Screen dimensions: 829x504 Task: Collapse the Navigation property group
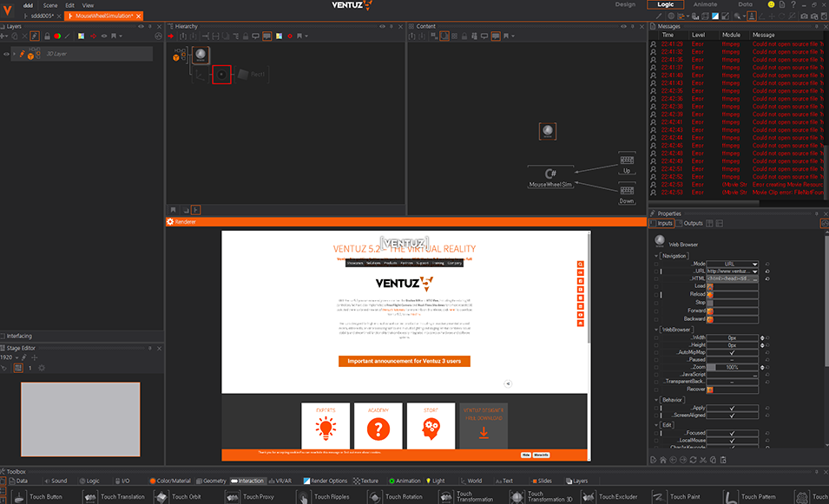point(656,256)
